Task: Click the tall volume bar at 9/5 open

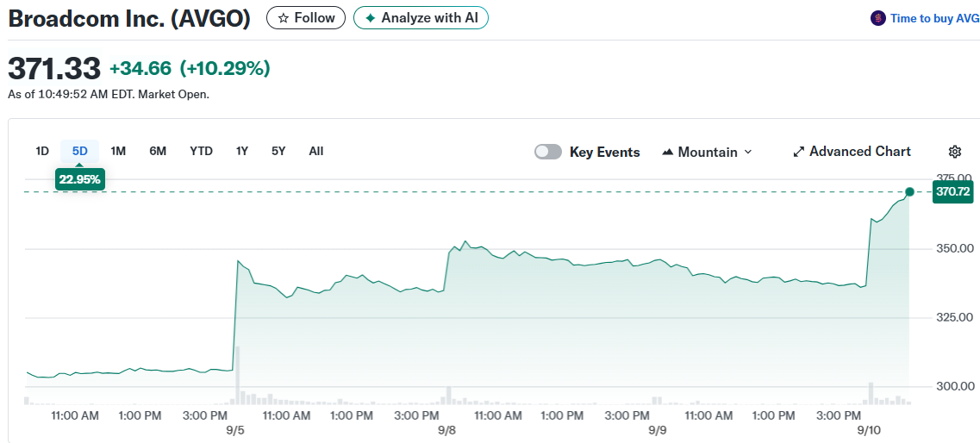Action: point(238,375)
